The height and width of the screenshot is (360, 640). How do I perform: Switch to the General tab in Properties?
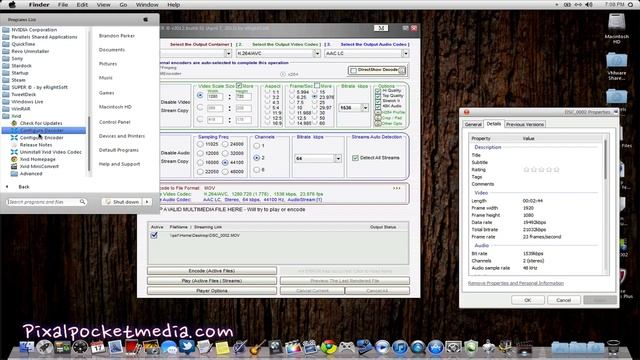click(473, 124)
